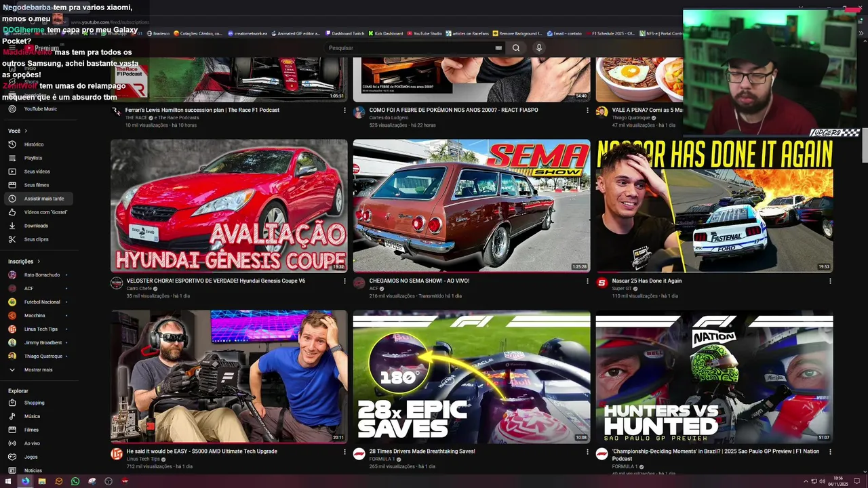Image resolution: width=868 pixels, height=488 pixels.
Task: Open 28 Times Drivers Made Breathtaking Saves title
Action: click(x=422, y=451)
